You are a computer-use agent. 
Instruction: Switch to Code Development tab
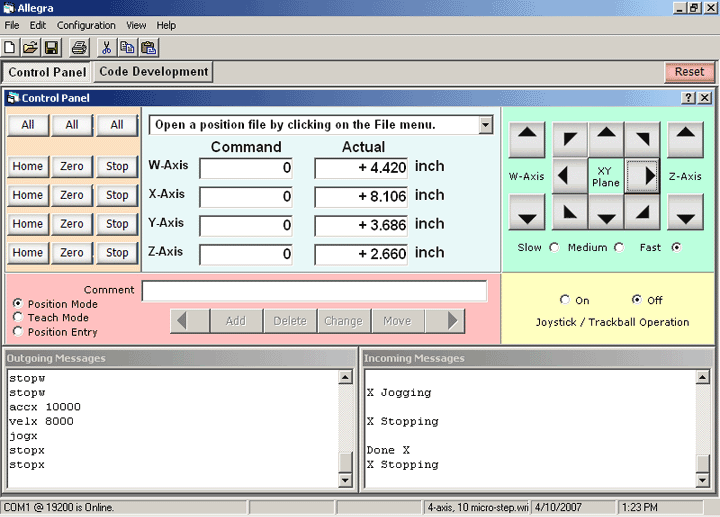(x=153, y=72)
